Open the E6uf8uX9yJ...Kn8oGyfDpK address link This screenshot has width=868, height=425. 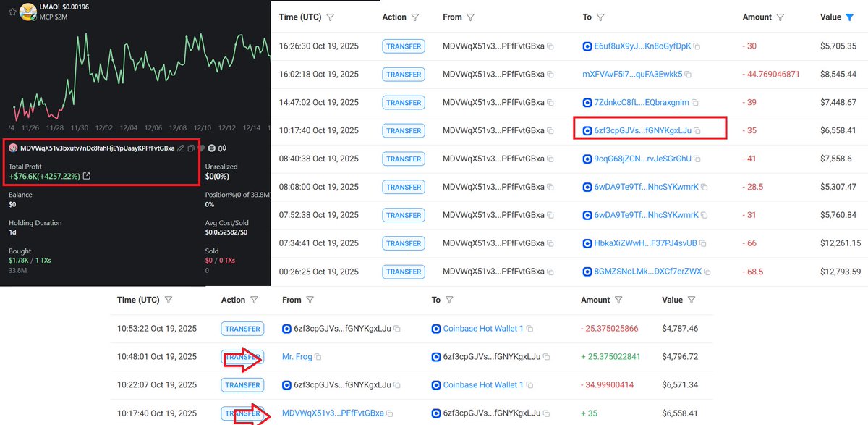click(x=642, y=46)
